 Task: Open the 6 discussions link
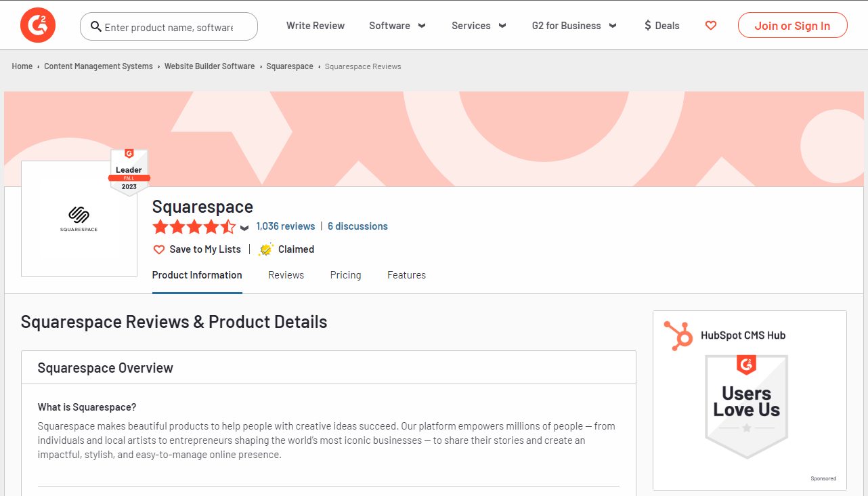(x=357, y=226)
